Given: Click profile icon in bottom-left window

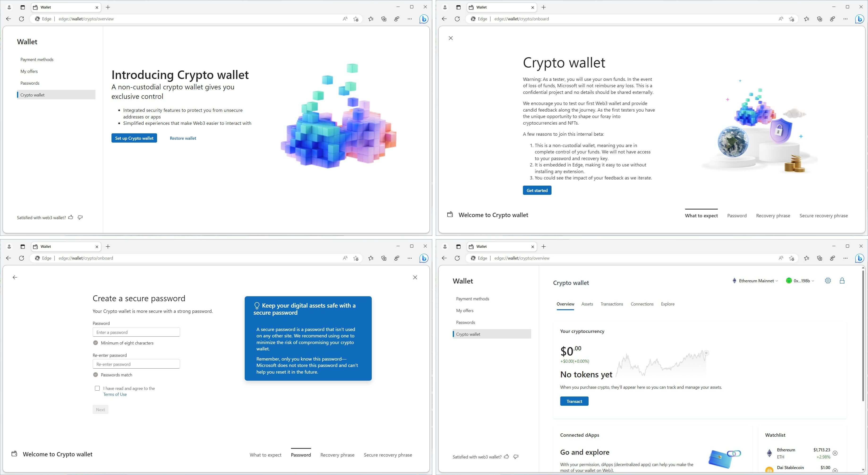Looking at the screenshot, I should pyautogui.click(x=9, y=247).
